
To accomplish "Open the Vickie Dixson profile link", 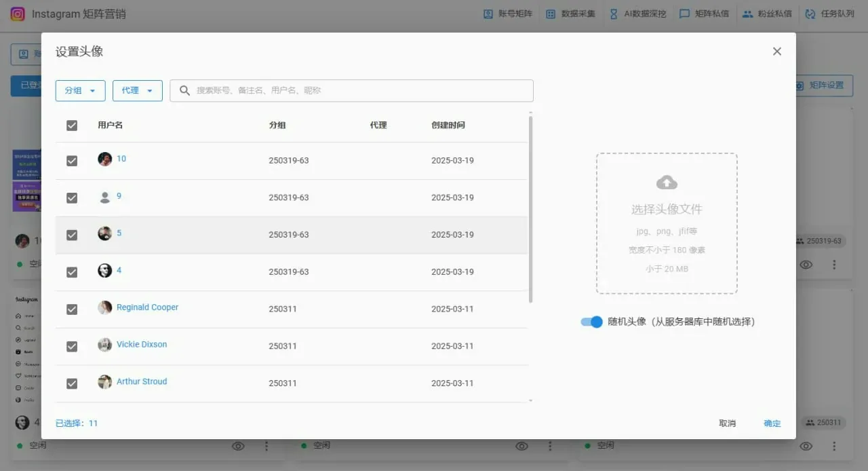I will [x=144, y=344].
